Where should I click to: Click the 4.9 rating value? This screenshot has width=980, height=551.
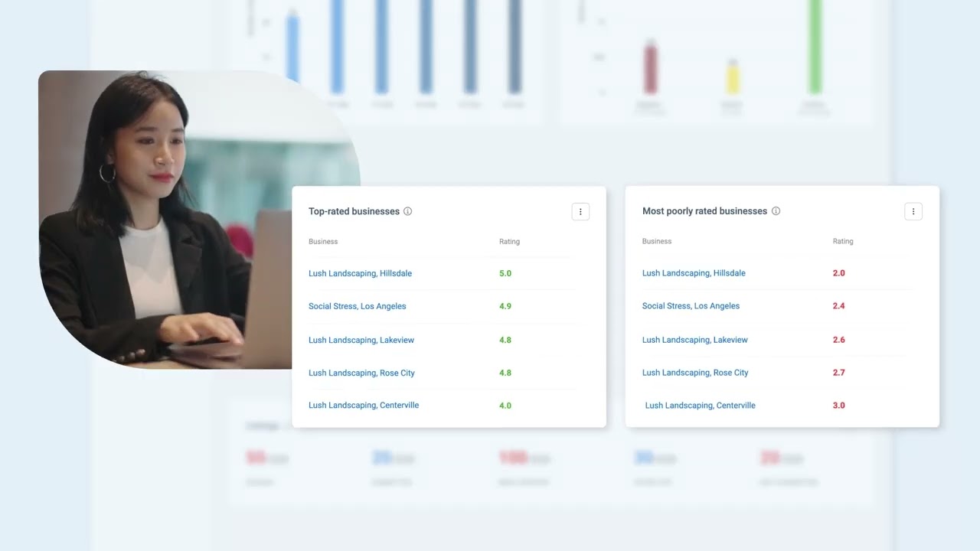click(505, 306)
